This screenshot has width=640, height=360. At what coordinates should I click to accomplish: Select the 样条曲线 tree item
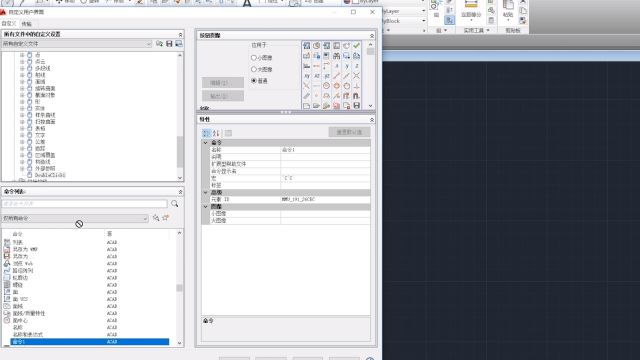pos(45,115)
